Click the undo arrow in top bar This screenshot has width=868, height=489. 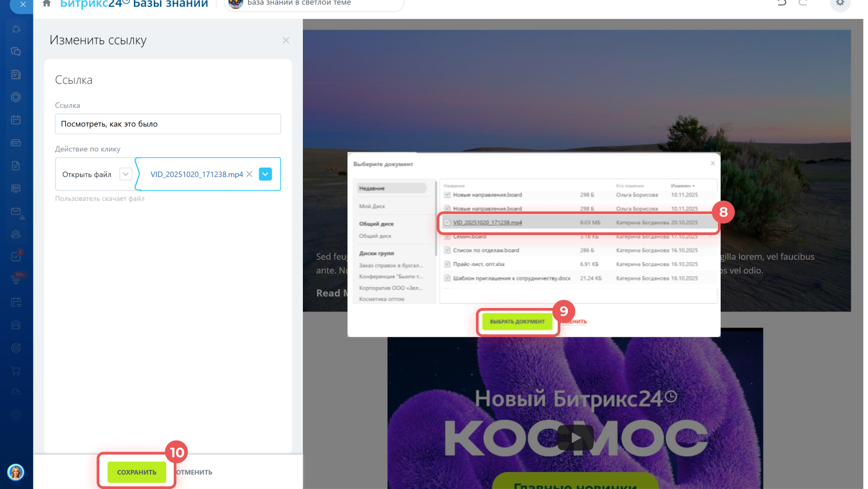(782, 3)
